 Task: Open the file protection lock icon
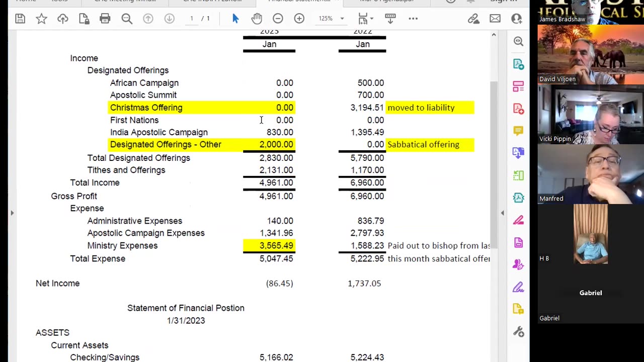84,19
